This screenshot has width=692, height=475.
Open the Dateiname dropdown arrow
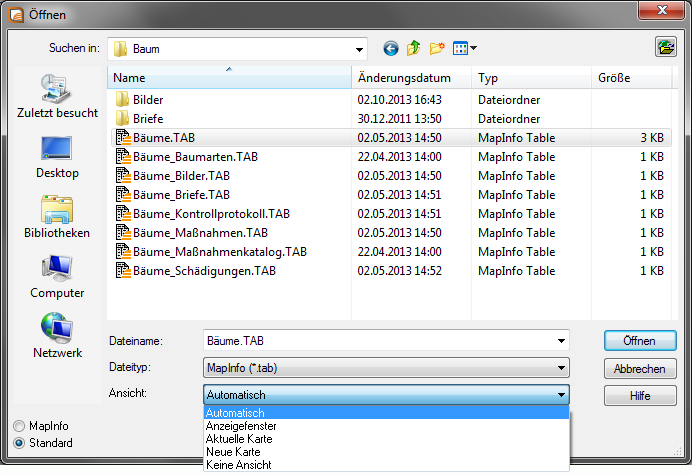click(561, 341)
